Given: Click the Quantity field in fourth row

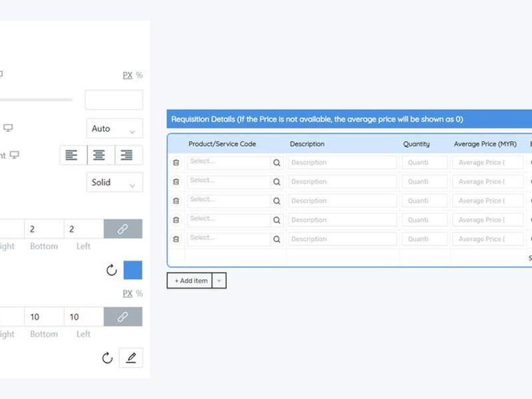Looking at the screenshot, I should pos(425,220).
